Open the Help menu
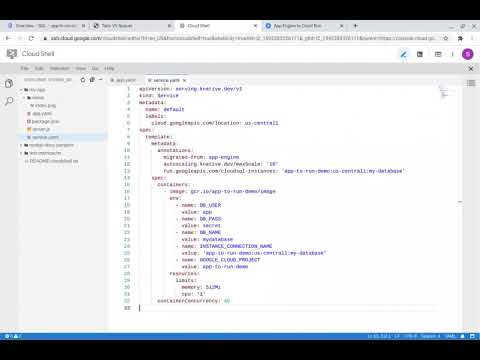Viewport: 480px width, 360px height. pos(109,68)
